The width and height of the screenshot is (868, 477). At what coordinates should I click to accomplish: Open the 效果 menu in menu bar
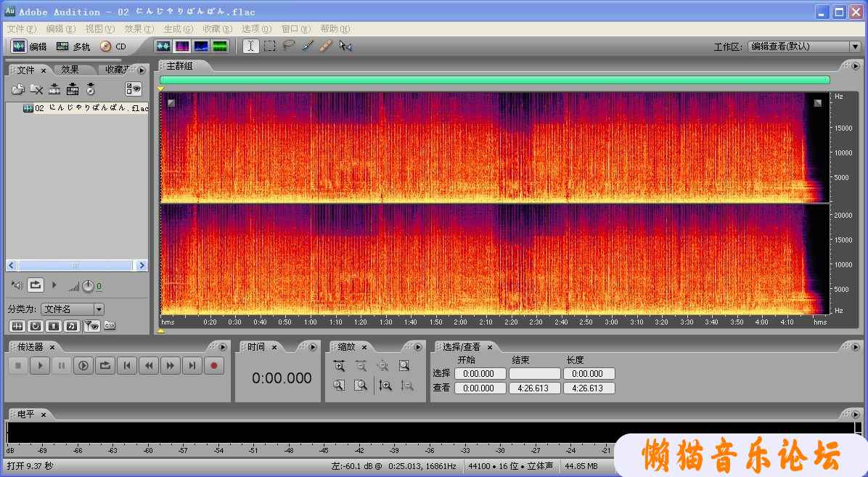click(139, 29)
